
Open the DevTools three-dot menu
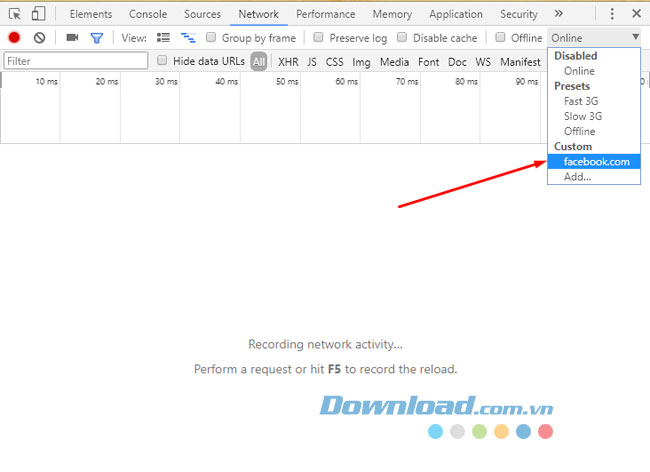point(612,14)
